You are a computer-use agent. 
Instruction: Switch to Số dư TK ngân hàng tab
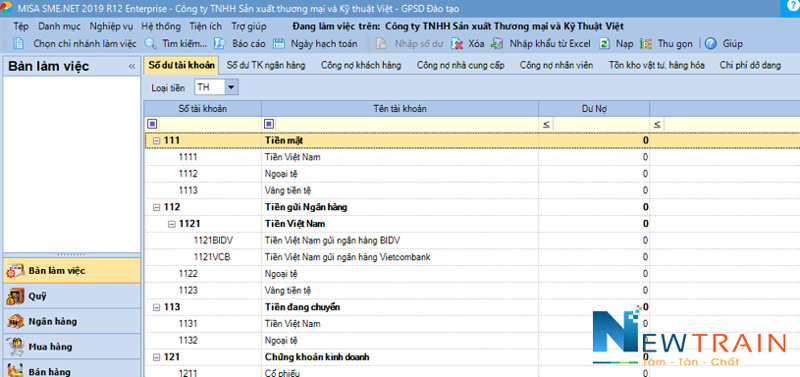click(266, 65)
